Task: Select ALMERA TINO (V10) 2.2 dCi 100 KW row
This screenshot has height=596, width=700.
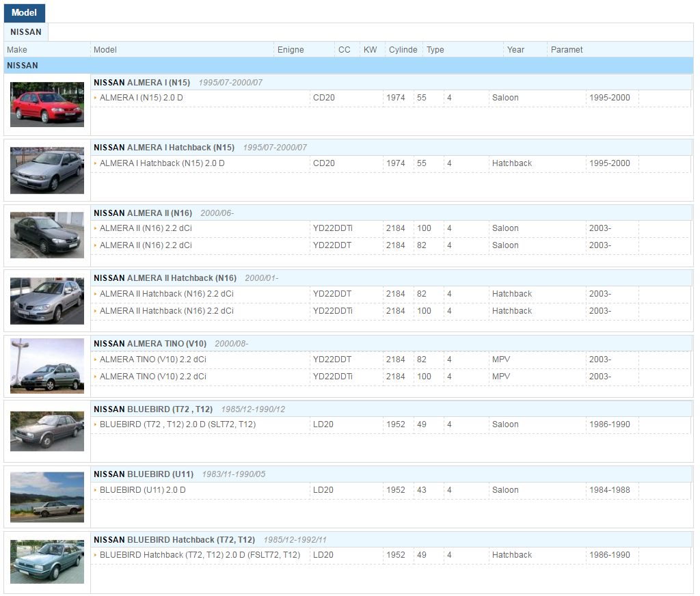Action: 392,377
